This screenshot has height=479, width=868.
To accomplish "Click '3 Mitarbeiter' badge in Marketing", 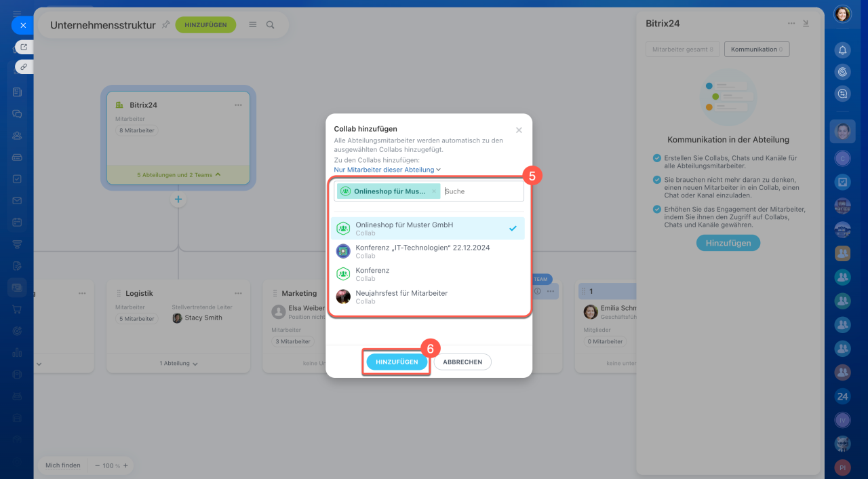I will [293, 342].
